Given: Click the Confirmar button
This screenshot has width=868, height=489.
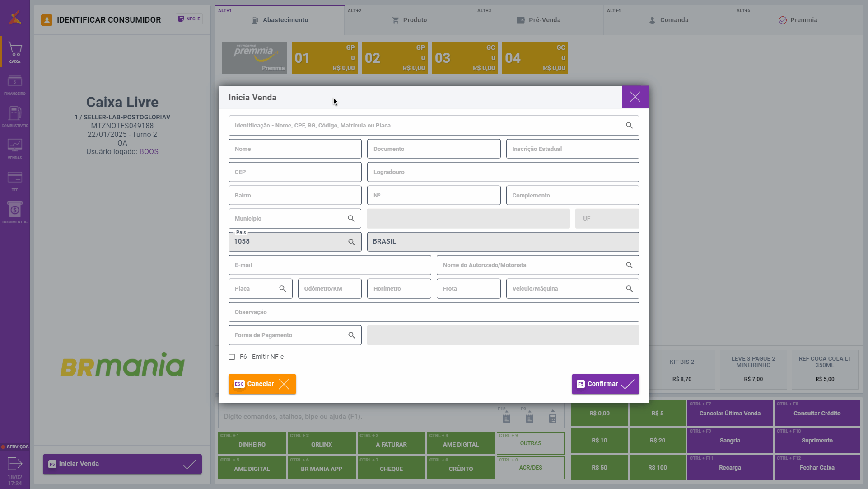Looking at the screenshot, I should (x=605, y=384).
